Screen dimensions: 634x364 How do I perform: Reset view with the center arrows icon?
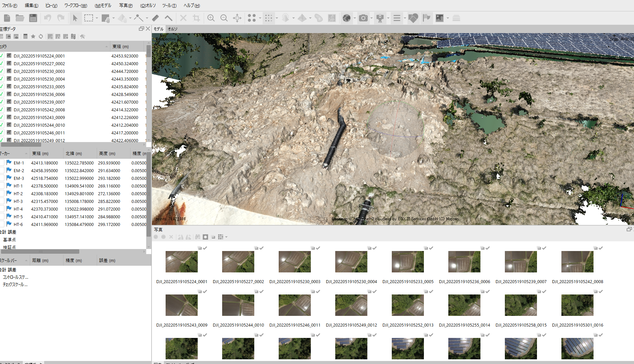[x=237, y=18]
